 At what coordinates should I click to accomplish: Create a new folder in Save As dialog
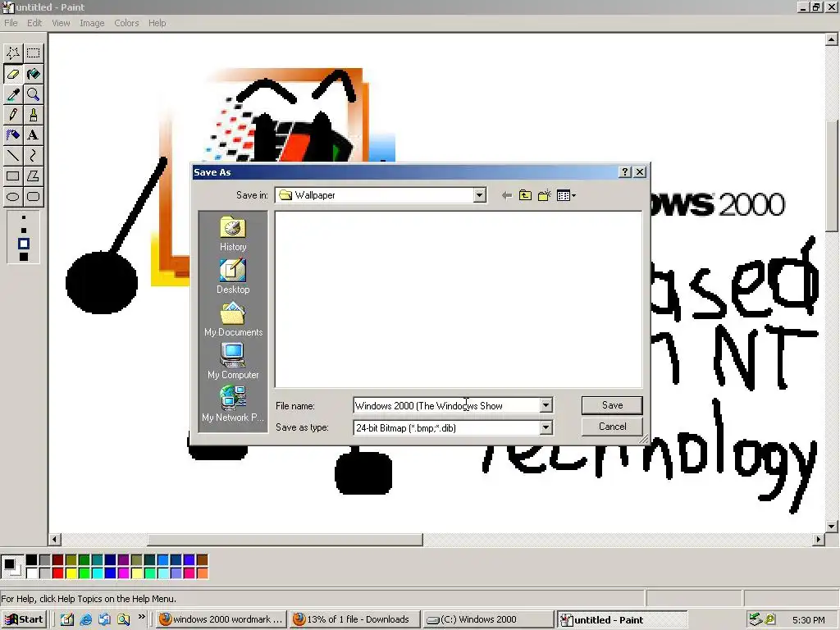click(x=545, y=195)
